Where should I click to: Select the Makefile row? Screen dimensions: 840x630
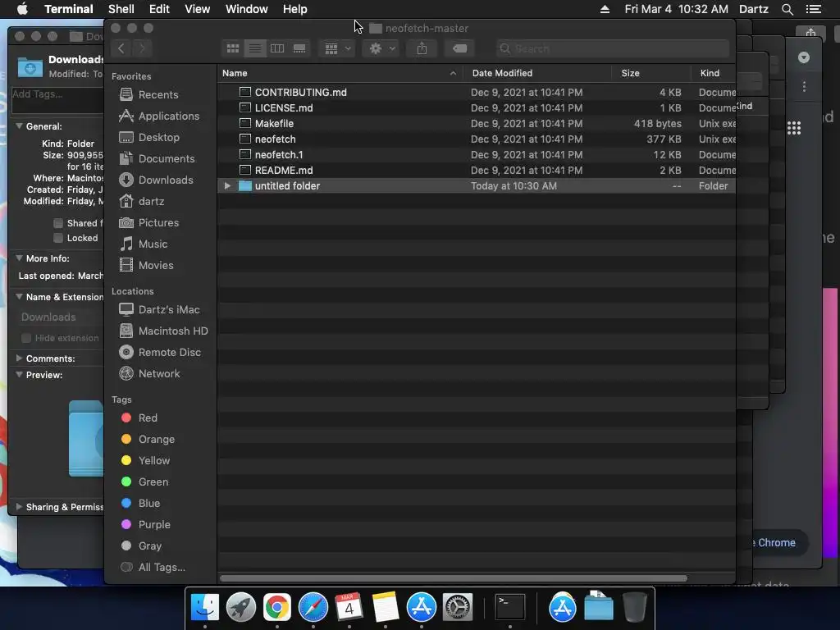tap(477, 124)
